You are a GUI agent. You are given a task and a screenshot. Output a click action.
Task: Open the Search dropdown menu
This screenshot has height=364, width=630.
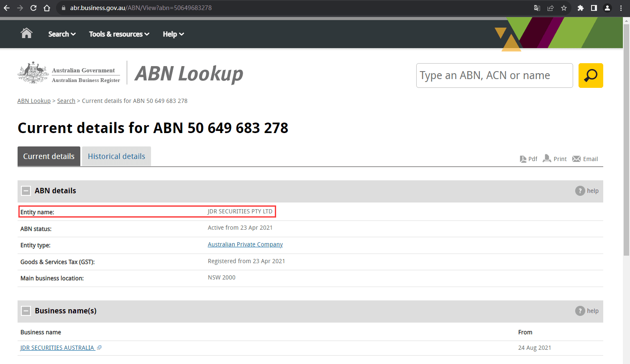pos(62,34)
